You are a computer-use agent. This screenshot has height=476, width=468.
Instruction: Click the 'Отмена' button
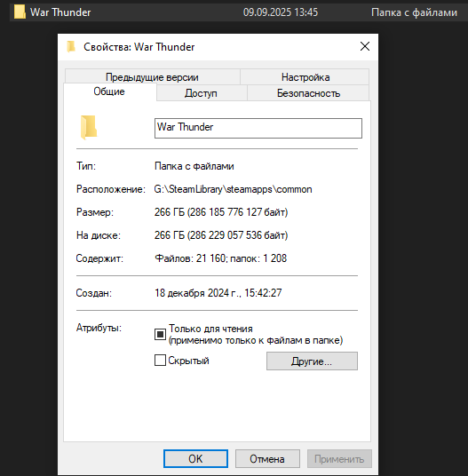(x=267, y=459)
